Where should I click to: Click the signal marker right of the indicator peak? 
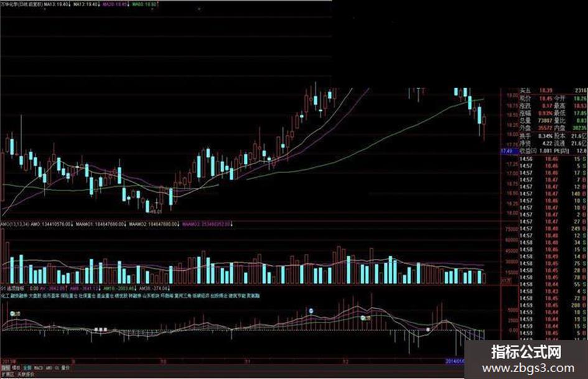tap(366, 318)
